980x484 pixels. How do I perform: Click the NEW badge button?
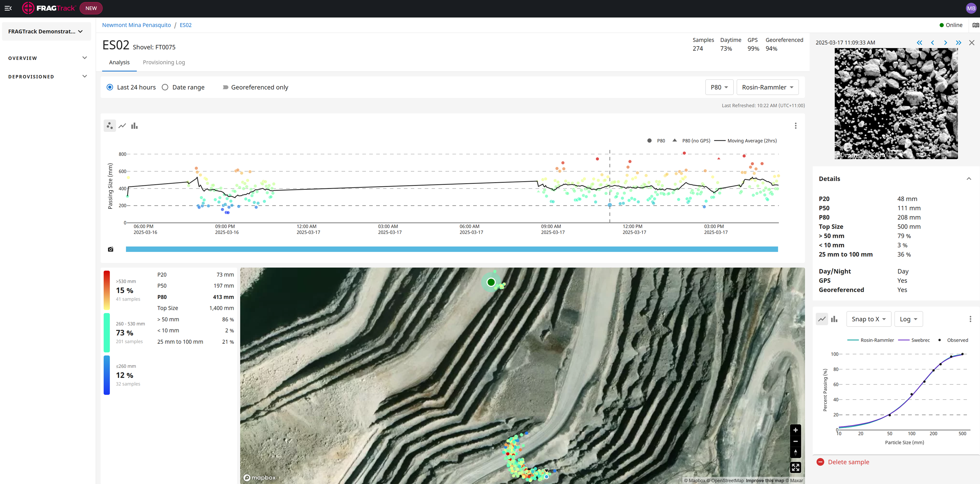coord(91,8)
